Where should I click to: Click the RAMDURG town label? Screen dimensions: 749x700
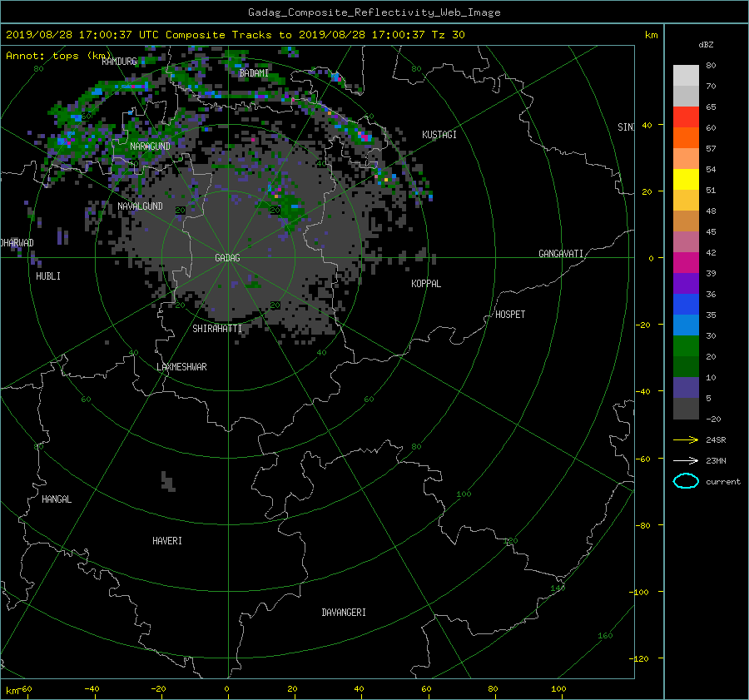click(x=119, y=61)
